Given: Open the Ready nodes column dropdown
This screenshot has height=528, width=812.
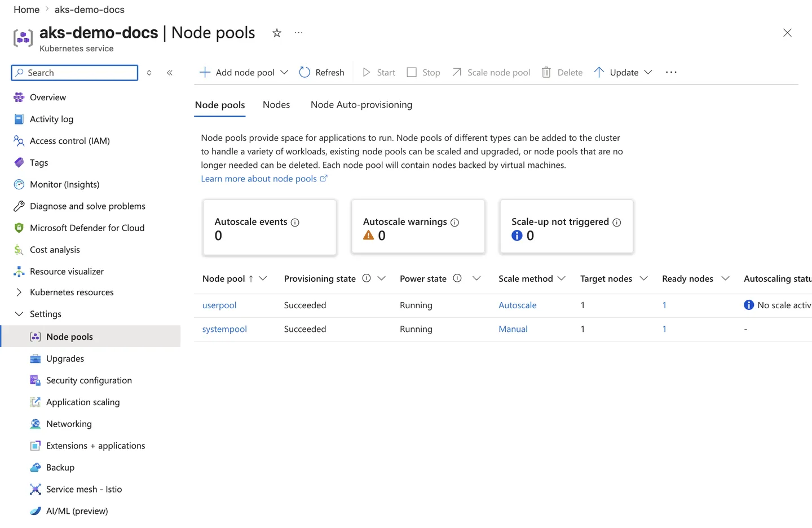Looking at the screenshot, I should pyautogui.click(x=726, y=278).
